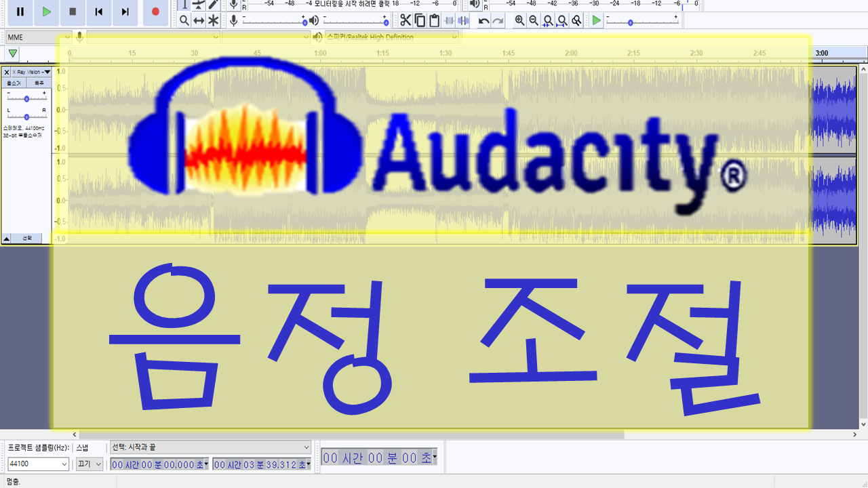The image size is (868, 488).
Task: Open the Snap-to dropdown
Action: click(90, 464)
